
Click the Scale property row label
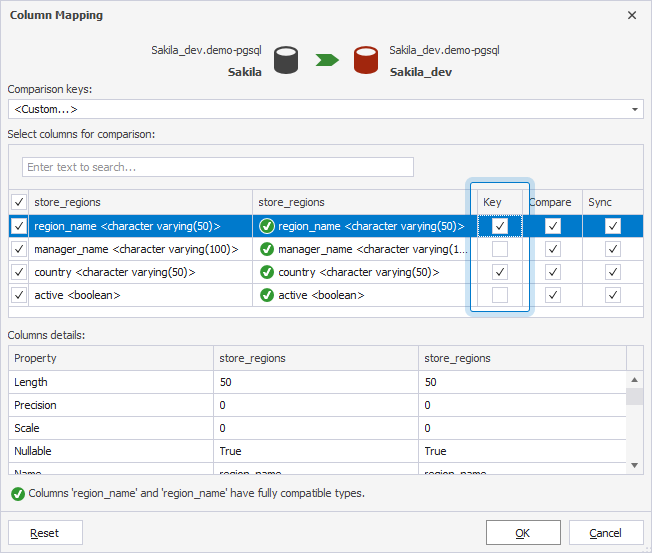[27, 428]
